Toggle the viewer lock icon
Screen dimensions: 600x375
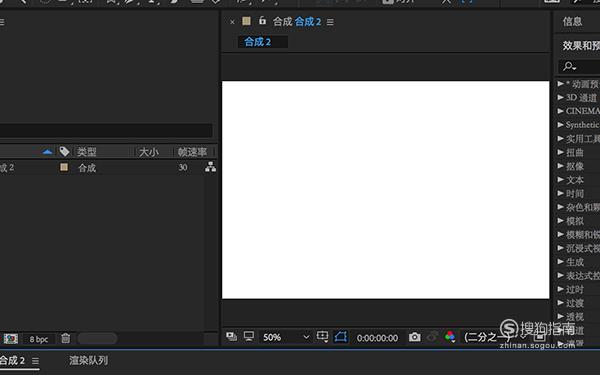pos(262,20)
